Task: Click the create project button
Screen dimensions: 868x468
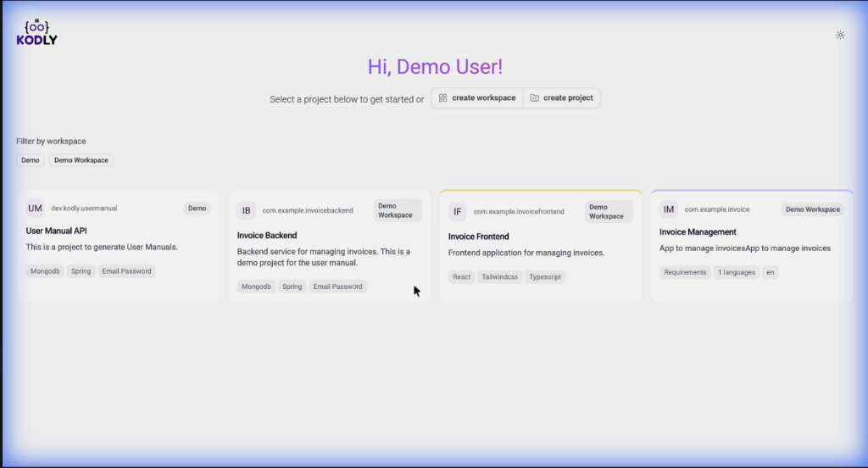Action: pyautogui.click(x=561, y=98)
